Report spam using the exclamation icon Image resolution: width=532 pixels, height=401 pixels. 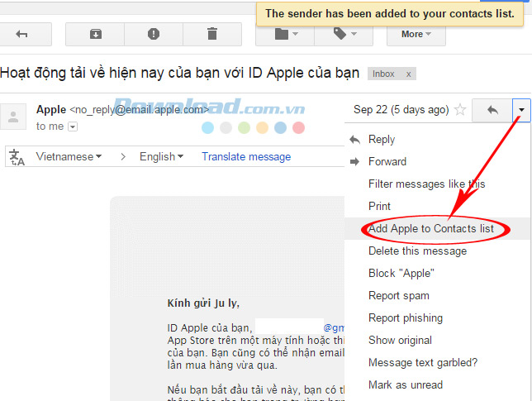(154, 34)
